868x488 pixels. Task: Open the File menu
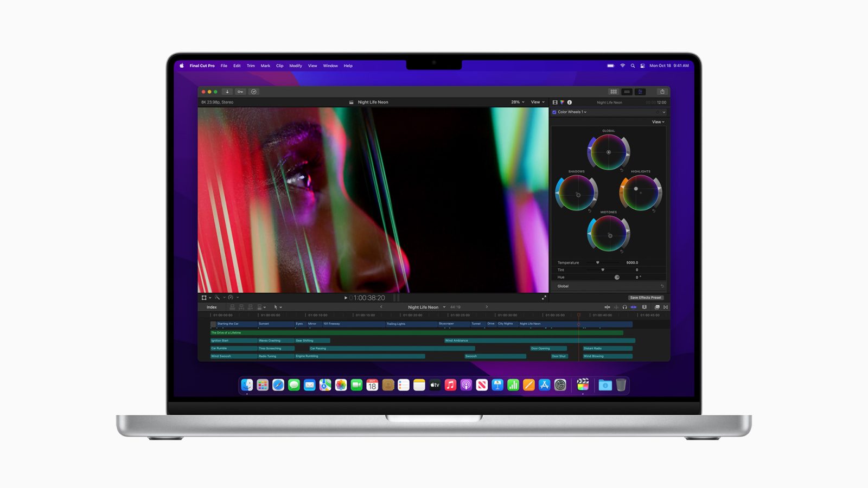224,66
